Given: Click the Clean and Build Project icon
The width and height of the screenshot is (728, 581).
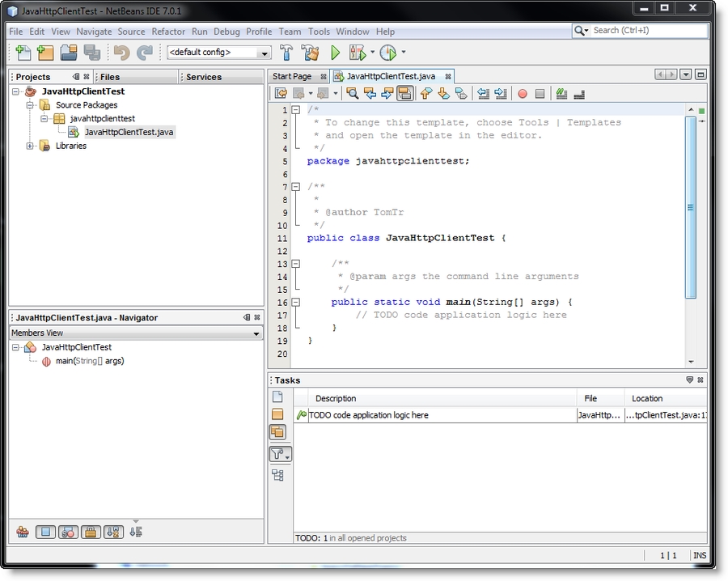Looking at the screenshot, I should (310, 53).
